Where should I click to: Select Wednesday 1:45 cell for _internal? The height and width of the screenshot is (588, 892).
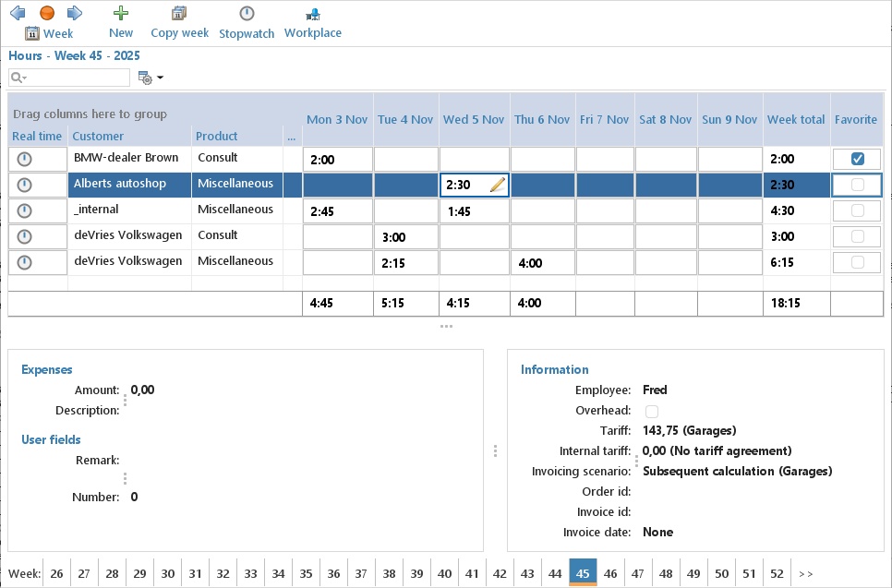coord(475,211)
